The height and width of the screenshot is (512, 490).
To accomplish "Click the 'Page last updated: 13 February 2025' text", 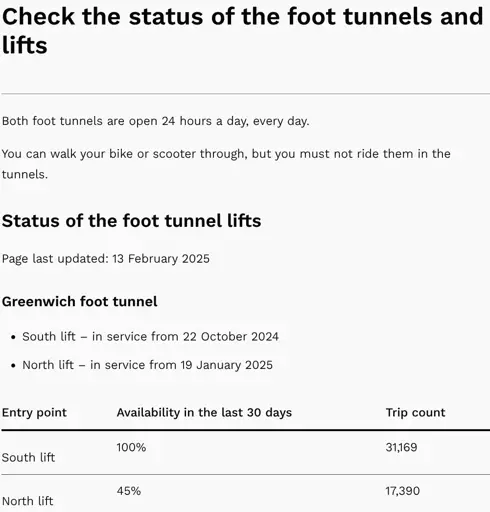I will pos(106,259).
